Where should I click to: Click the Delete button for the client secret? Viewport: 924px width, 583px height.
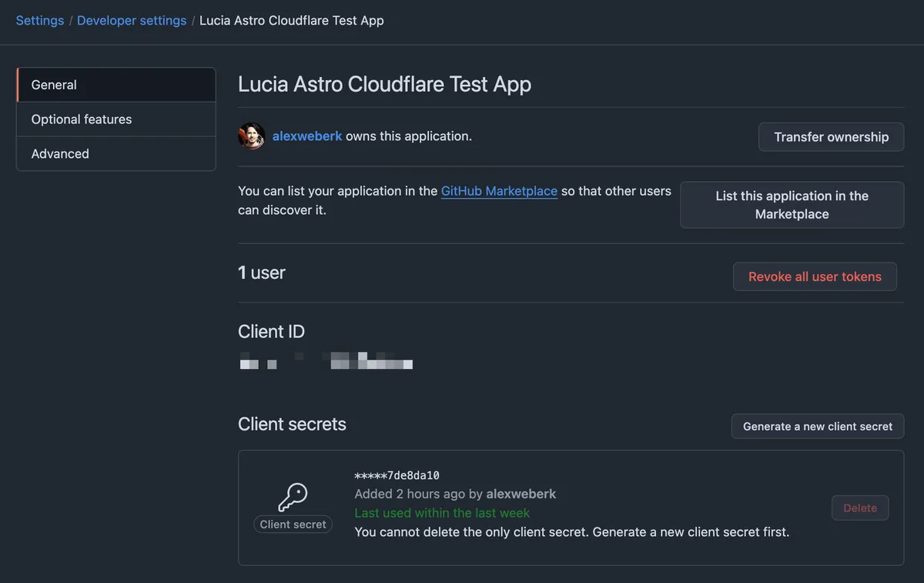click(x=860, y=508)
